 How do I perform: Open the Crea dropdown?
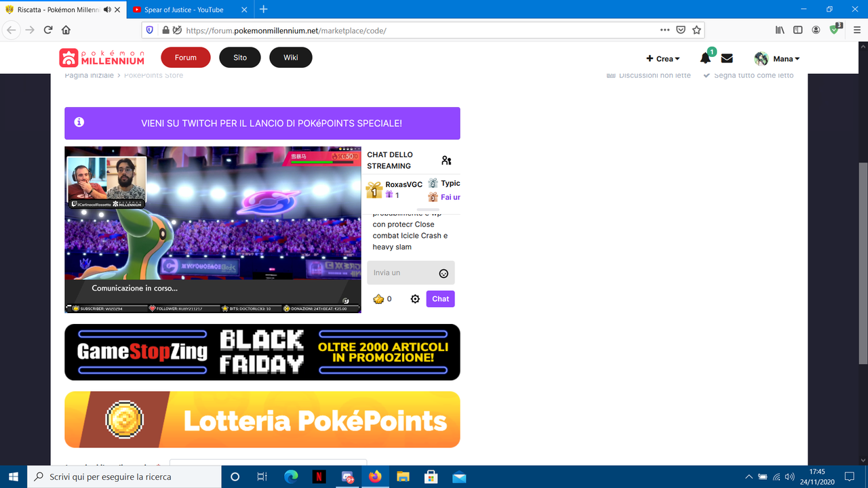(x=663, y=58)
